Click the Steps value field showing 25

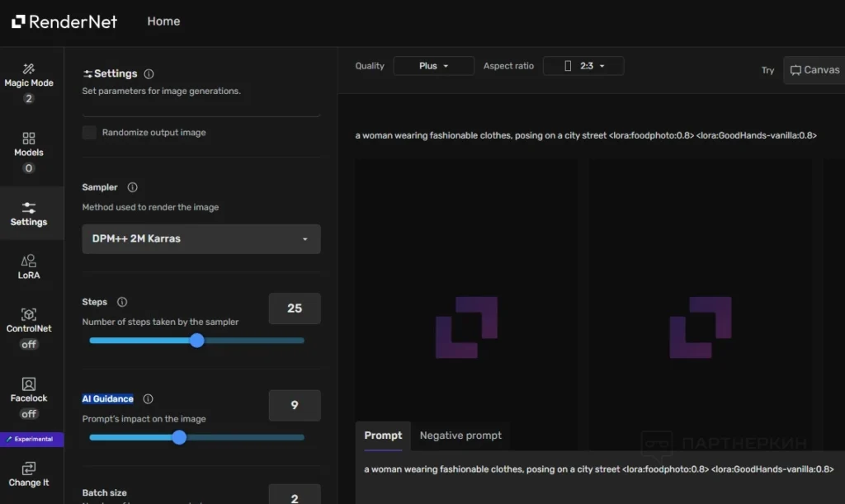click(x=295, y=309)
